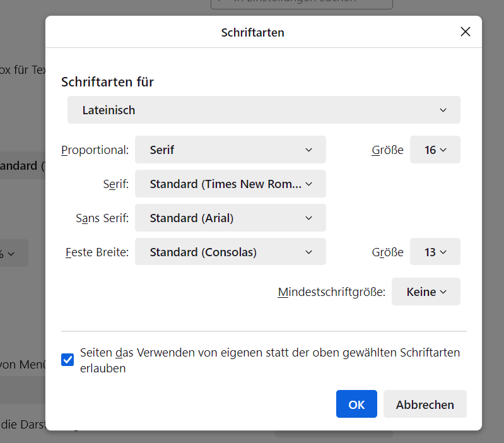Click the "Schriftarten für" heading

coord(107,82)
